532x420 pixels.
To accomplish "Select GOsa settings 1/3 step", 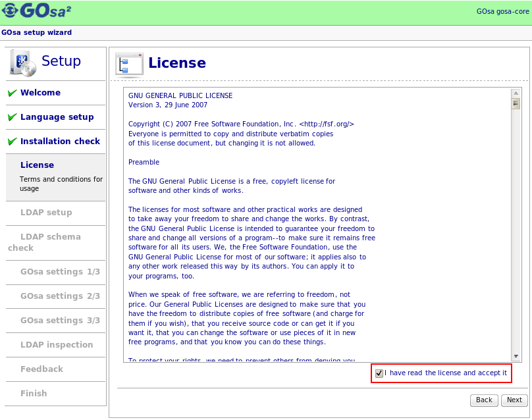I will pyautogui.click(x=60, y=272).
